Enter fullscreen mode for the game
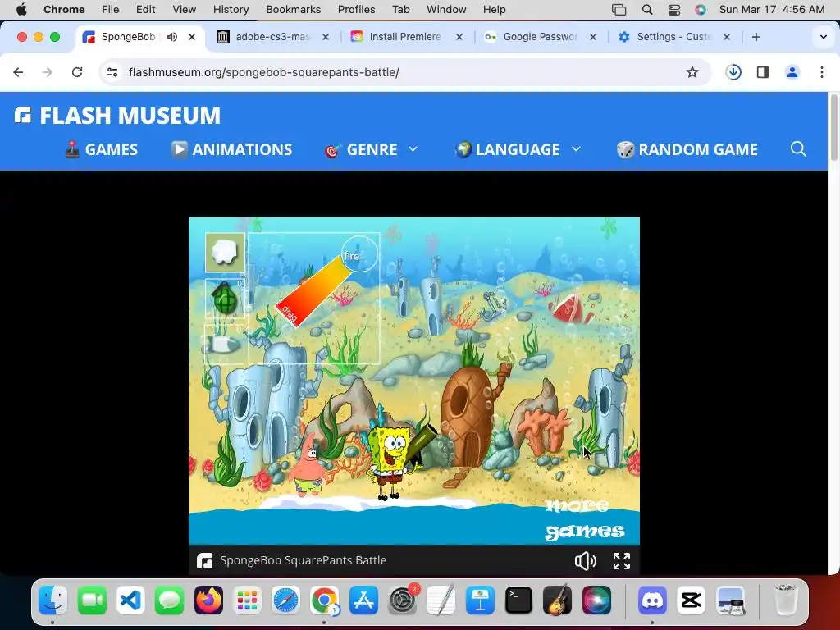Screen dimensions: 840x630 point(622,561)
